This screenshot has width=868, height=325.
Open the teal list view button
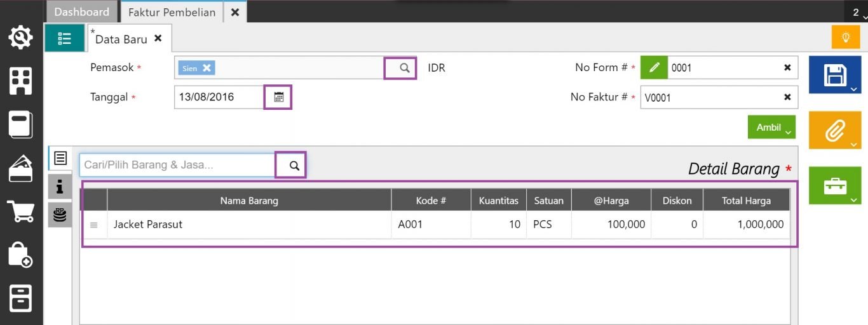click(x=64, y=38)
